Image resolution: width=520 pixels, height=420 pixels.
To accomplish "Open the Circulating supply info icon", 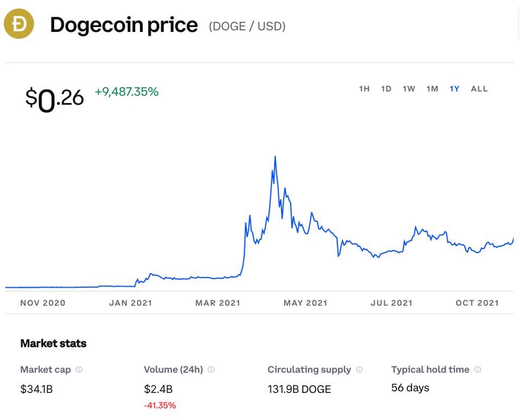I will click(359, 369).
